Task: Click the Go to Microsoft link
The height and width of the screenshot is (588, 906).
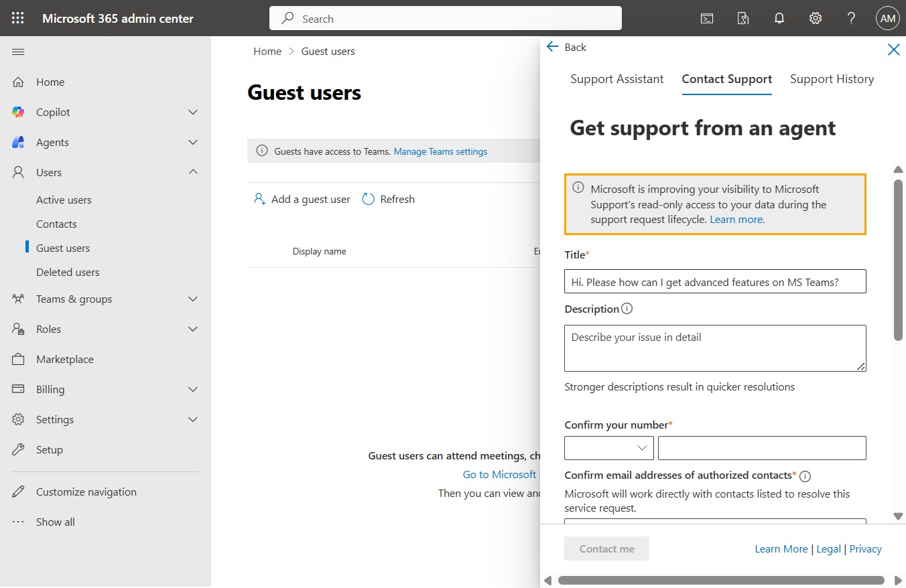Action: tap(500, 474)
